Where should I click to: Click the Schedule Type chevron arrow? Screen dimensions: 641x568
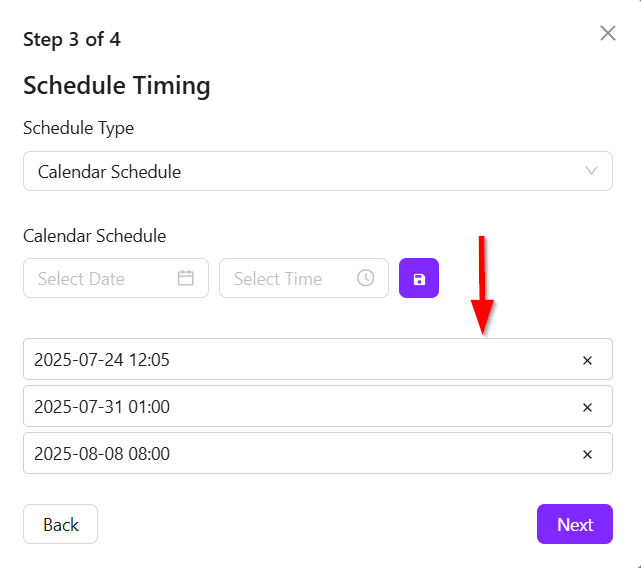pos(591,171)
